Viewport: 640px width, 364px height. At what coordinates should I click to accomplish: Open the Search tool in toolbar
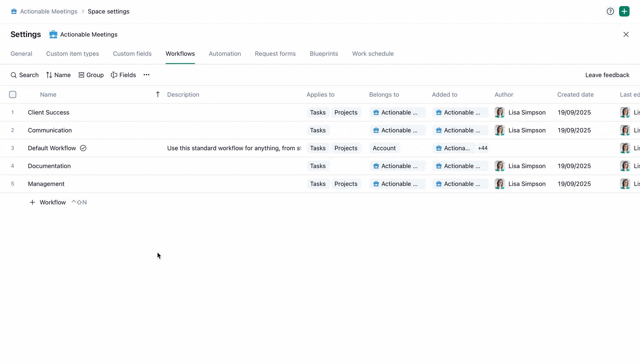25,75
